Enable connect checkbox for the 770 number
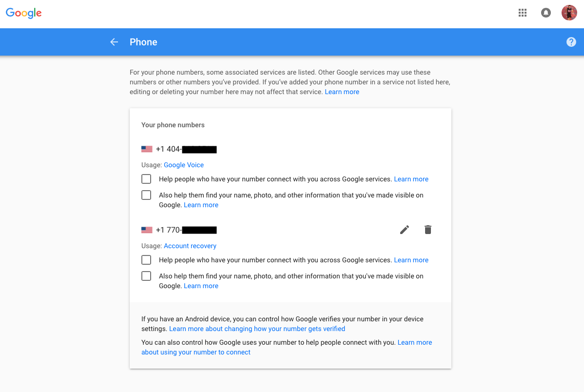The height and width of the screenshot is (392, 584). (146, 260)
